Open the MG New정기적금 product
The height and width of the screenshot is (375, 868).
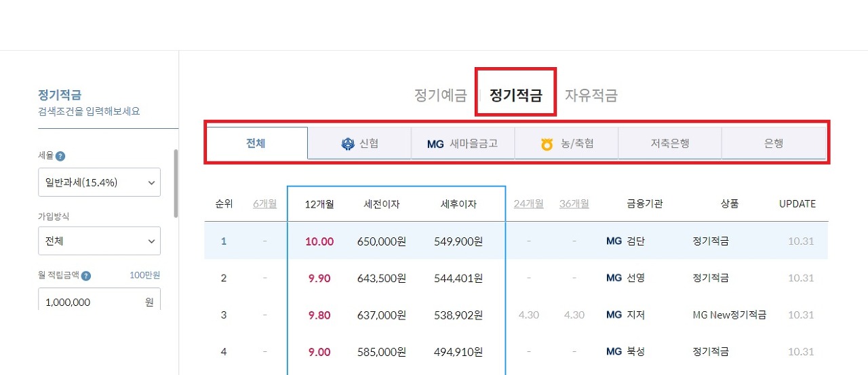click(730, 315)
